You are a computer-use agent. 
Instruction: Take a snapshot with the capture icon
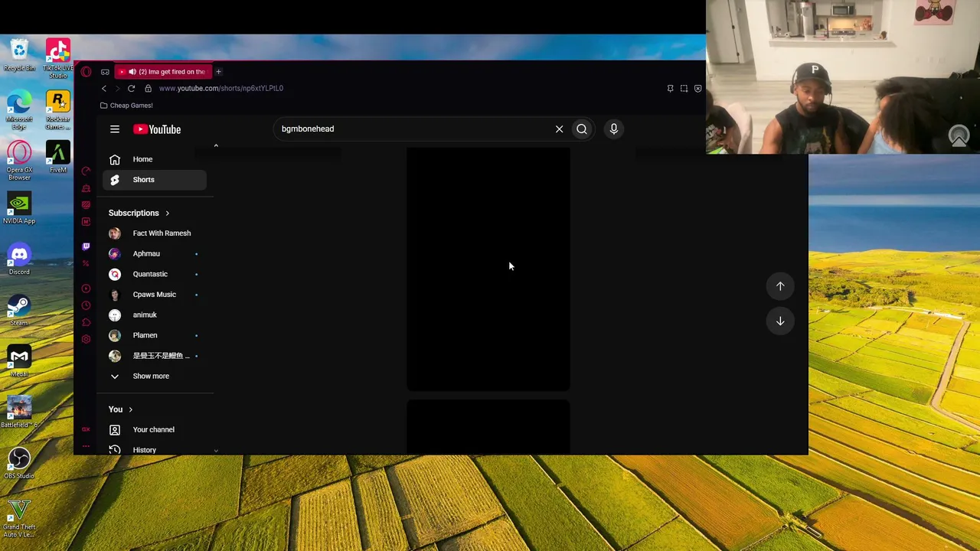[684, 89]
